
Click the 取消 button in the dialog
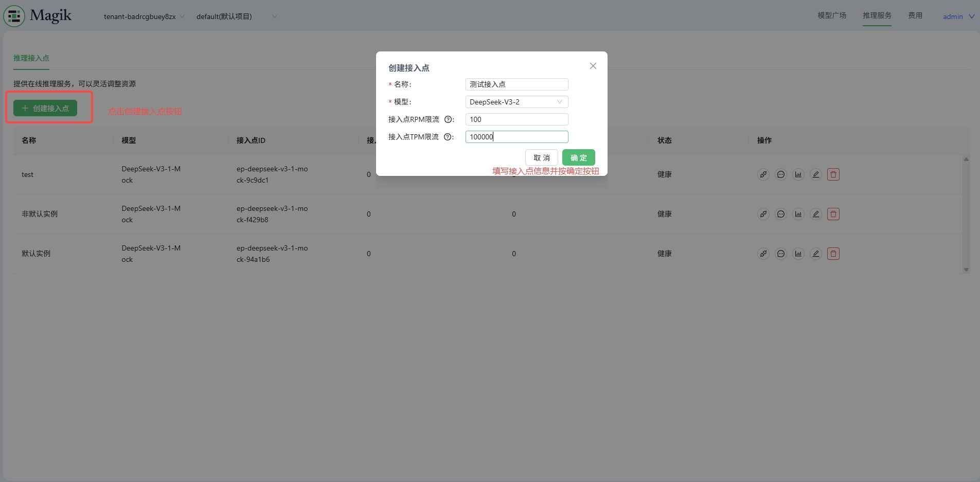click(x=542, y=158)
